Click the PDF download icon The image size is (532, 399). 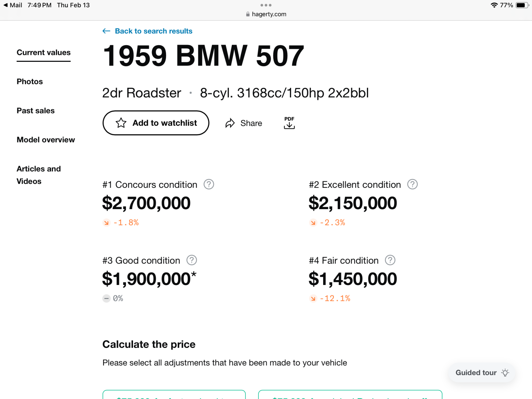[x=289, y=123]
